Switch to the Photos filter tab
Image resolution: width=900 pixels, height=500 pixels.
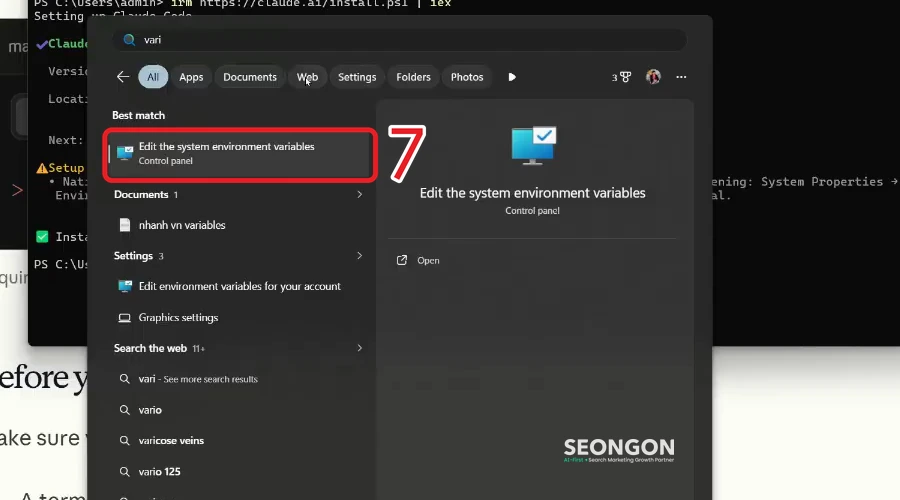click(x=467, y=77)
